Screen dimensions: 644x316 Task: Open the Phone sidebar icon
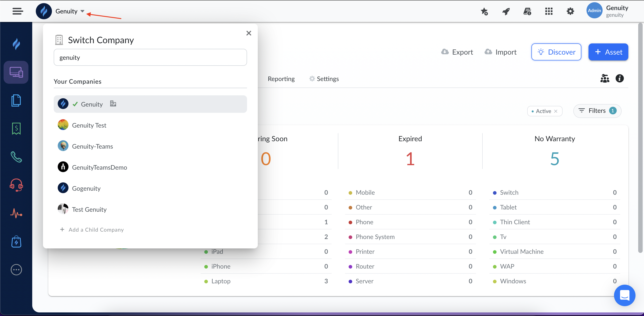tap(16, 157)
